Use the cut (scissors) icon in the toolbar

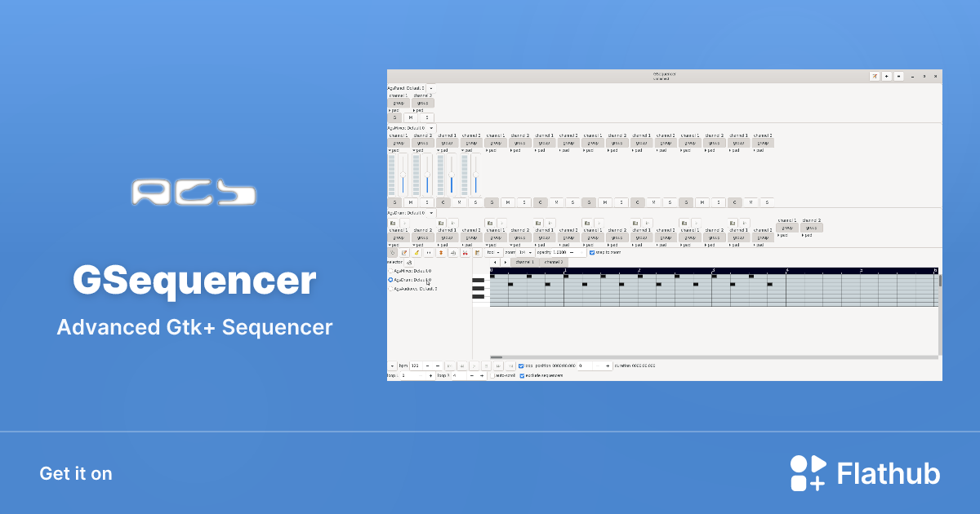(465, 252)
